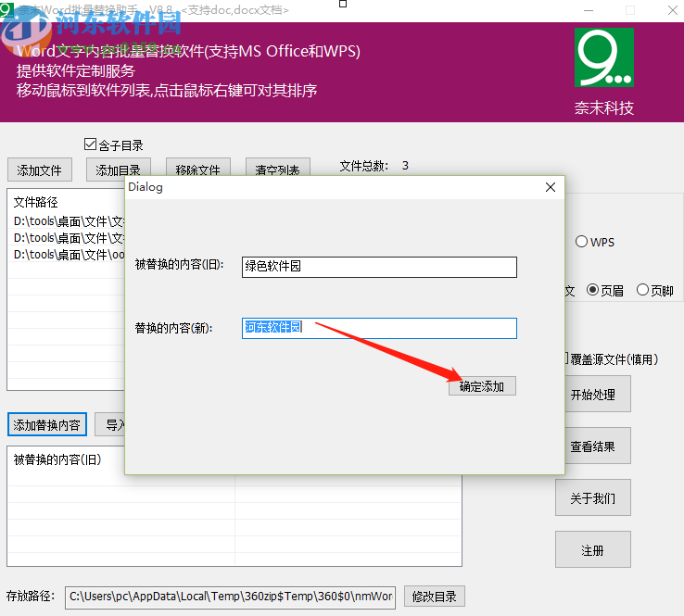Click the 存放路径 text field

[x=231, y=597]
